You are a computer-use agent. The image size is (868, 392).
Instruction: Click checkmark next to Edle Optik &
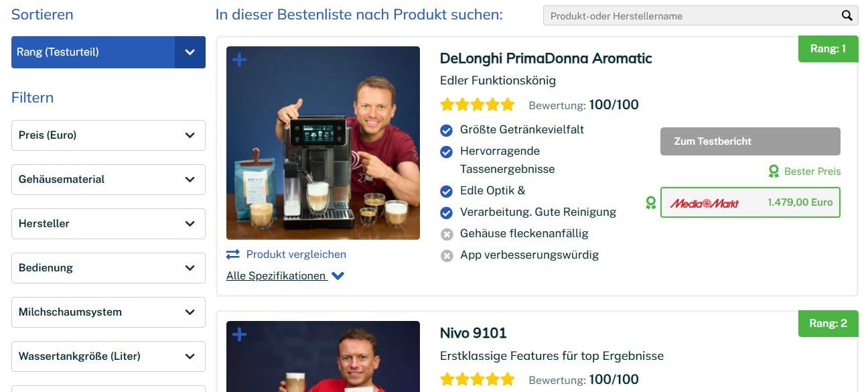point(447,192)
